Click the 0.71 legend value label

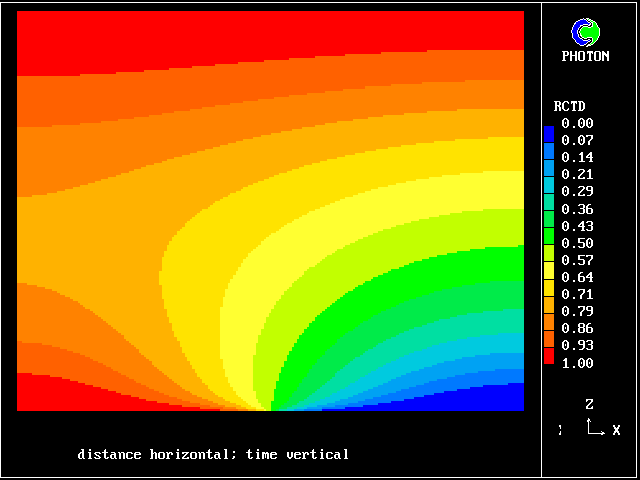pos(577,294)
